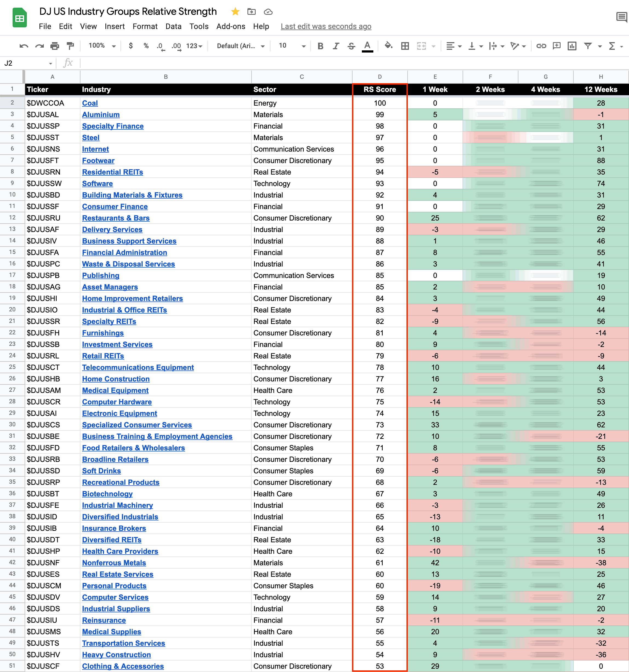Decrease decimal places
Screen dimensions: 629x672
pos(161,46)
